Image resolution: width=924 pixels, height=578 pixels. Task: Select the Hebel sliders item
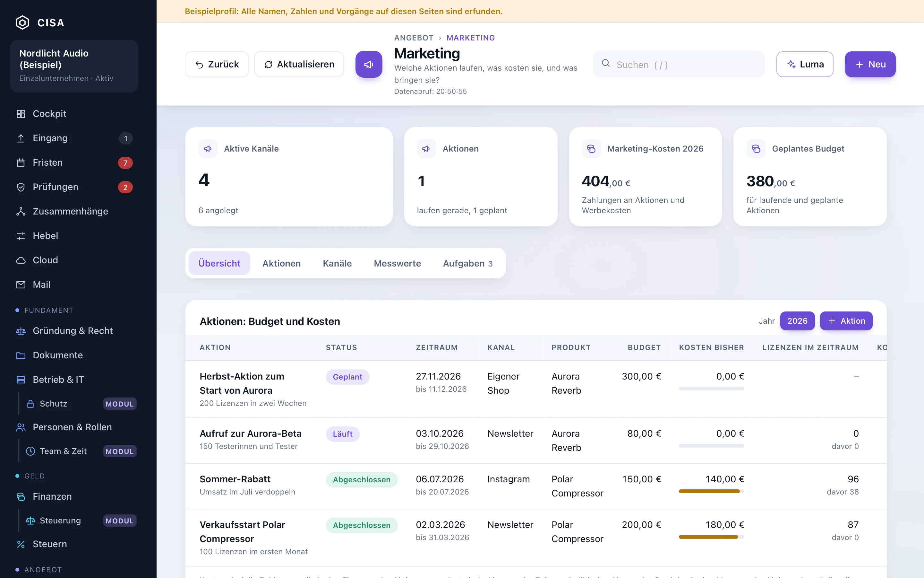[74, 235]
